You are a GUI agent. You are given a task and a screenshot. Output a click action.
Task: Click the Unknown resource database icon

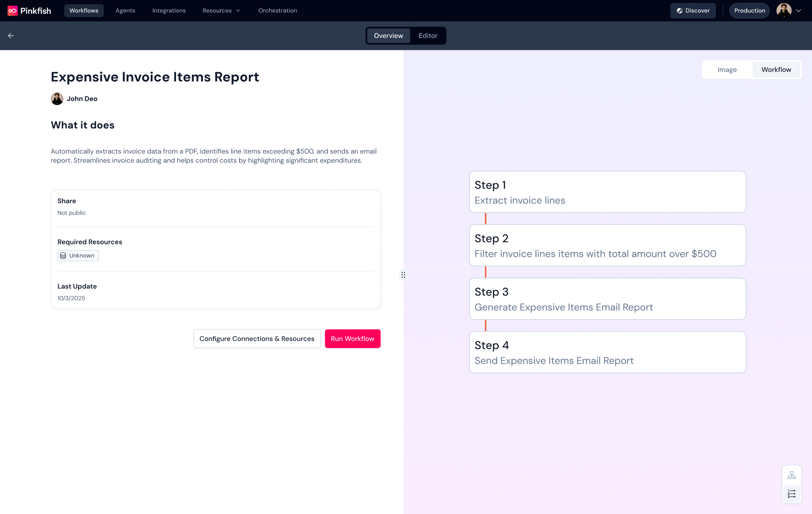63,256
